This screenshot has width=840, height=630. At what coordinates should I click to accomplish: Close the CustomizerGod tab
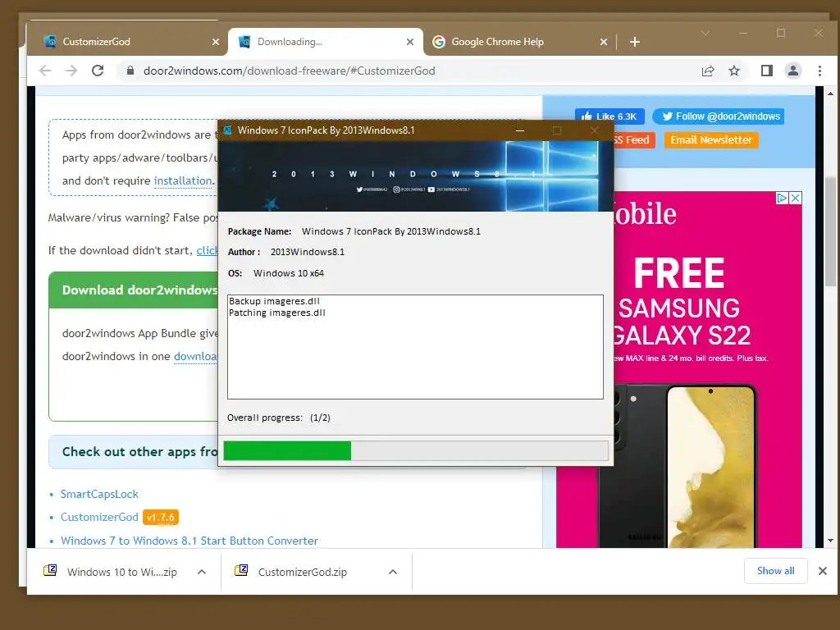(x=216, y=42)
